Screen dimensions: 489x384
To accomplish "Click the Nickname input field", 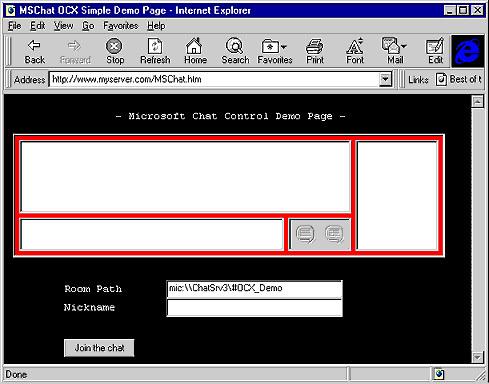I will 254,308.
